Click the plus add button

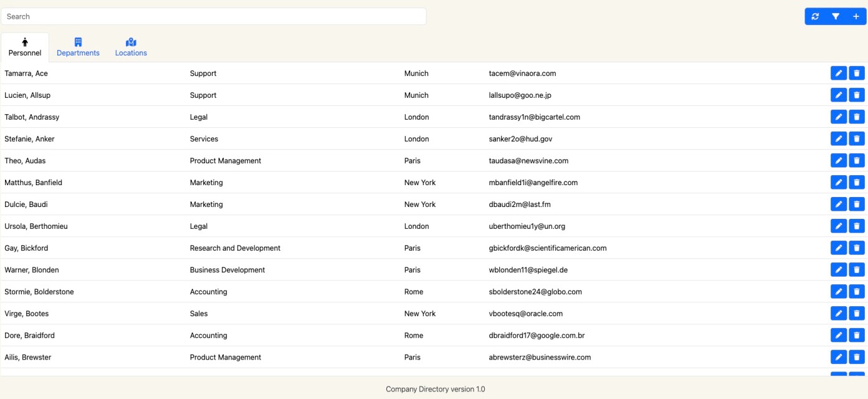856,17
